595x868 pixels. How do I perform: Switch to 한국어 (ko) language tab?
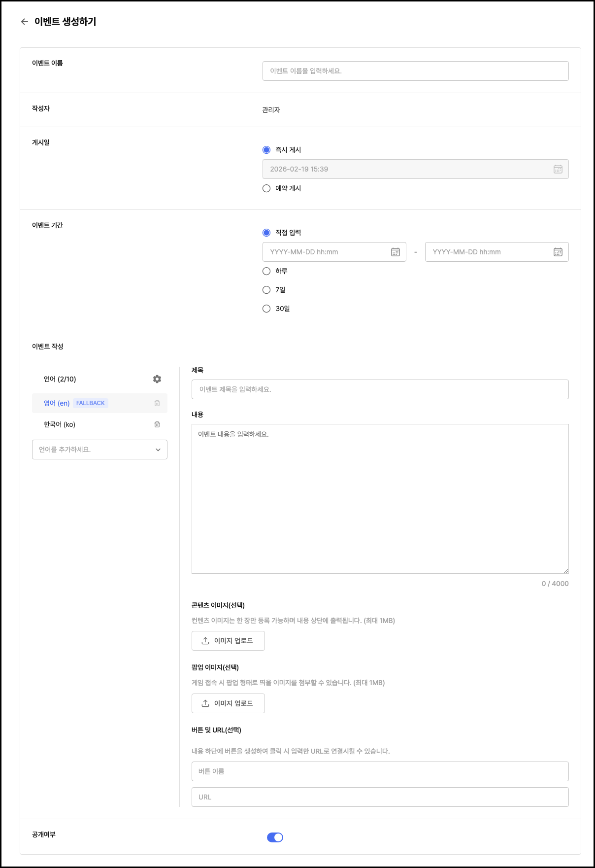pyautogui.click(x=60, y=424)
